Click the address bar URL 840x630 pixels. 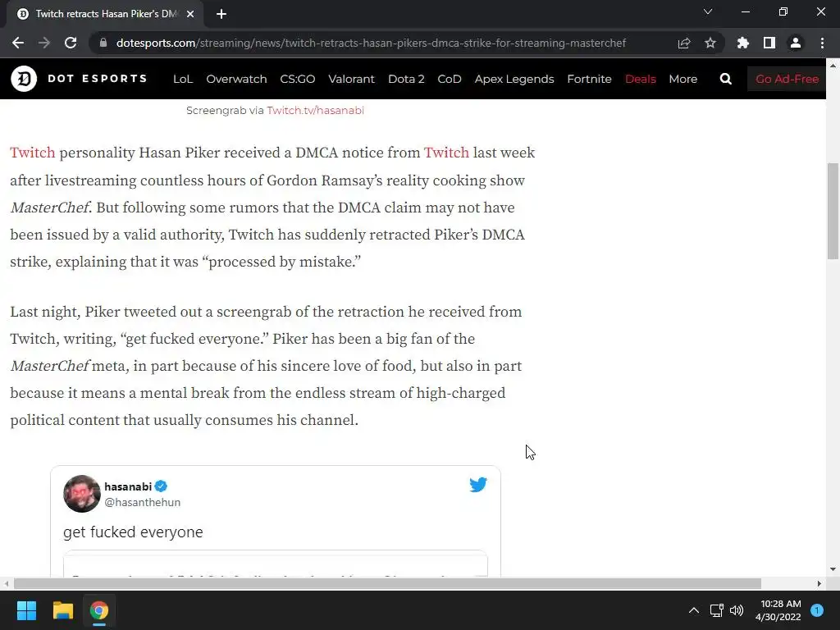coord(371,43)
